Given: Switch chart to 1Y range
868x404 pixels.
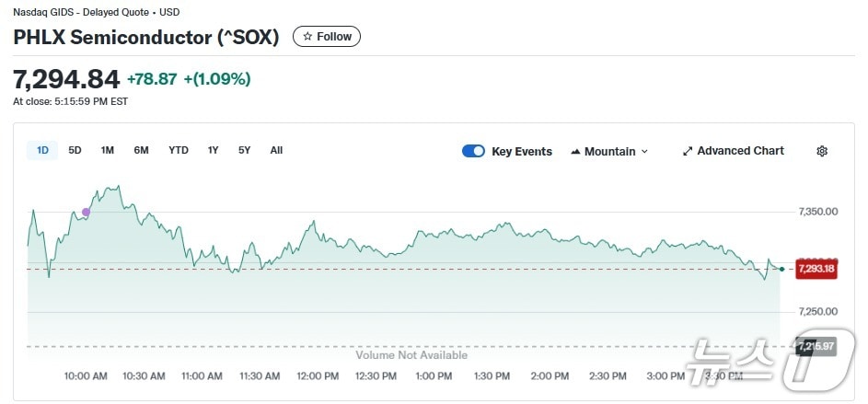Looking at the screenshot, I should coord(214,150).
